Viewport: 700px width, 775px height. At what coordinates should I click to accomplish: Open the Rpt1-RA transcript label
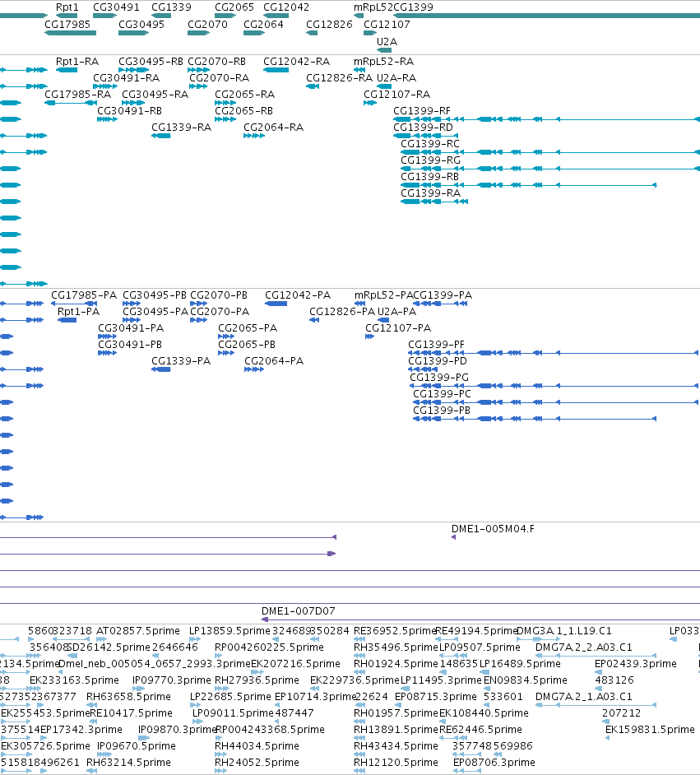click(x=77, y=61)
